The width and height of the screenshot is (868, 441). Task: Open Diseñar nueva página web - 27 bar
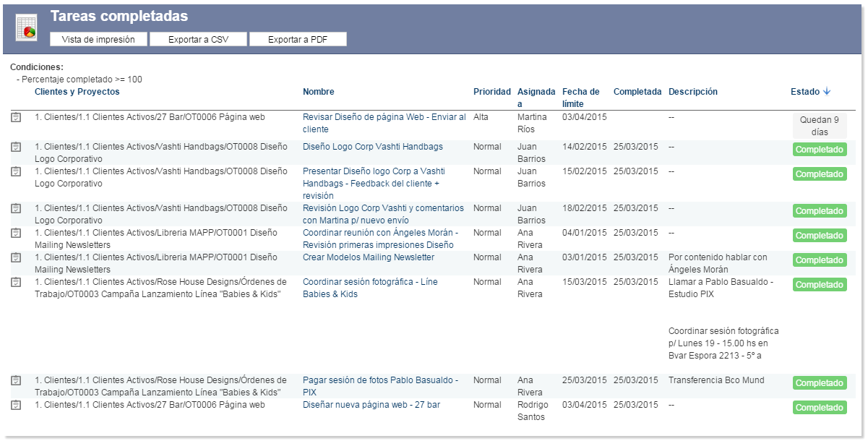(x=371, y=405)
